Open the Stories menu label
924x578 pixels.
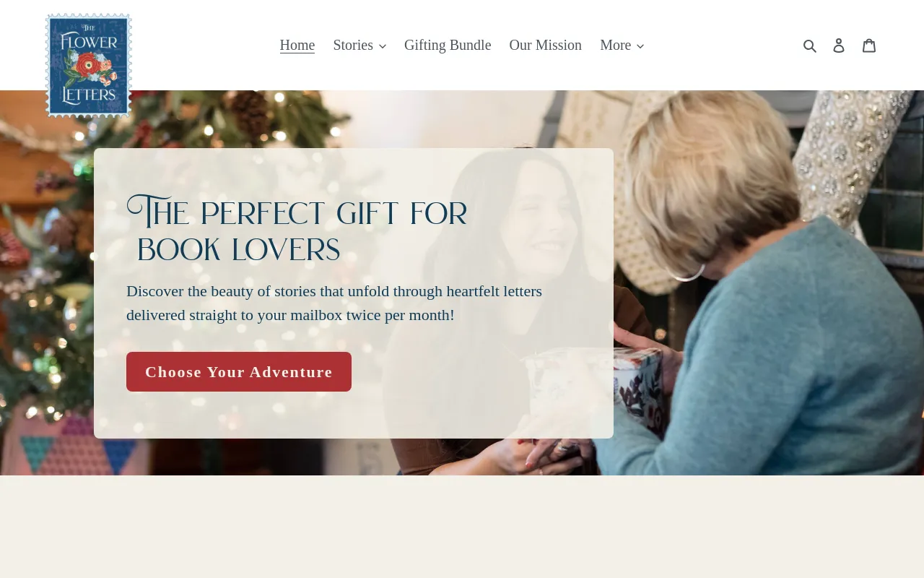click(353, 45)
